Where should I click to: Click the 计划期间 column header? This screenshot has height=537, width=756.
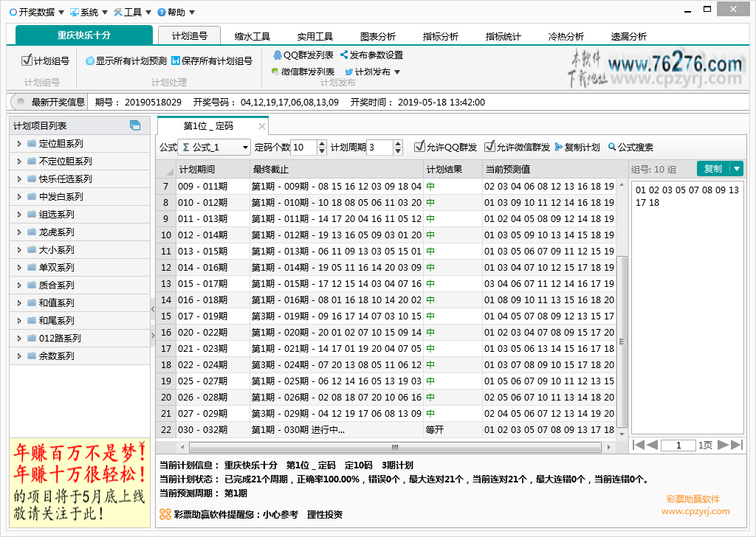tap(213, 169)
